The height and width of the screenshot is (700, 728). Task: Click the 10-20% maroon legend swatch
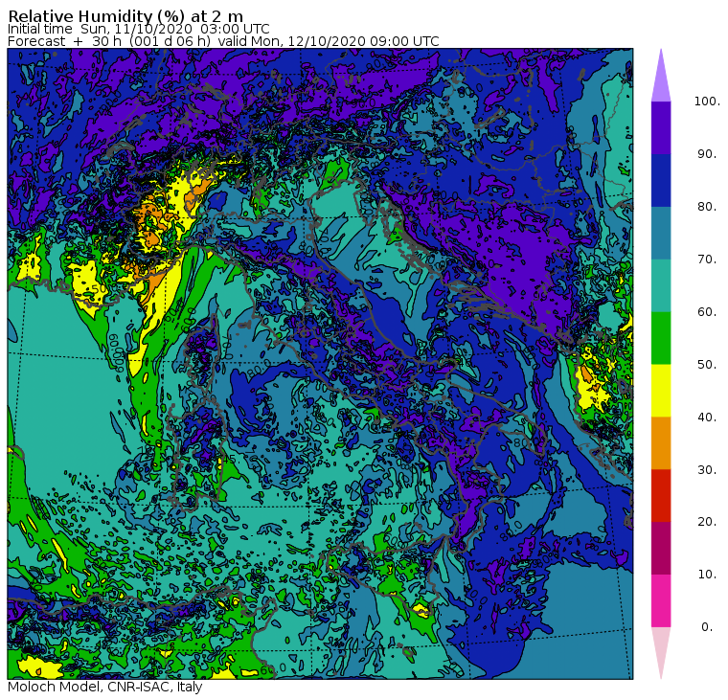pyautogui.click(x=661, y=548)
